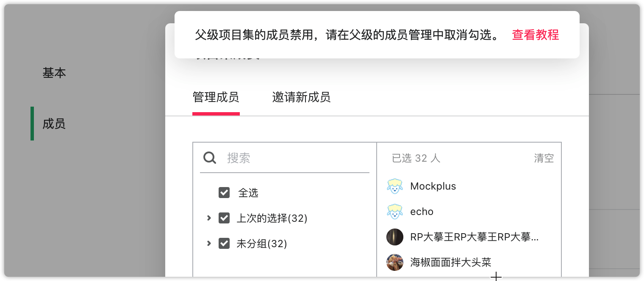Screen dimensions: 644x281
Task: Toggle the 未分组(32) checkbox
Action: [x=224, y=244]
